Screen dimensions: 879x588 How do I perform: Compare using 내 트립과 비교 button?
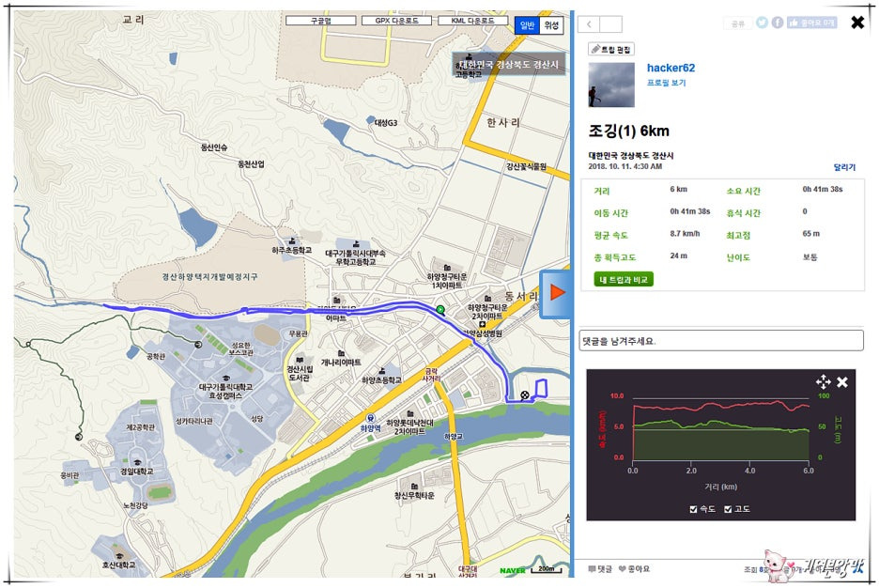click(x=624, y=279)
